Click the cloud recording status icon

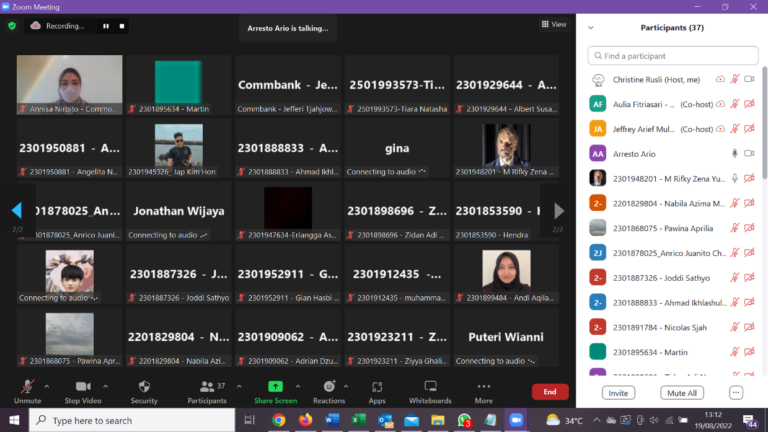(x=36, y=25)
